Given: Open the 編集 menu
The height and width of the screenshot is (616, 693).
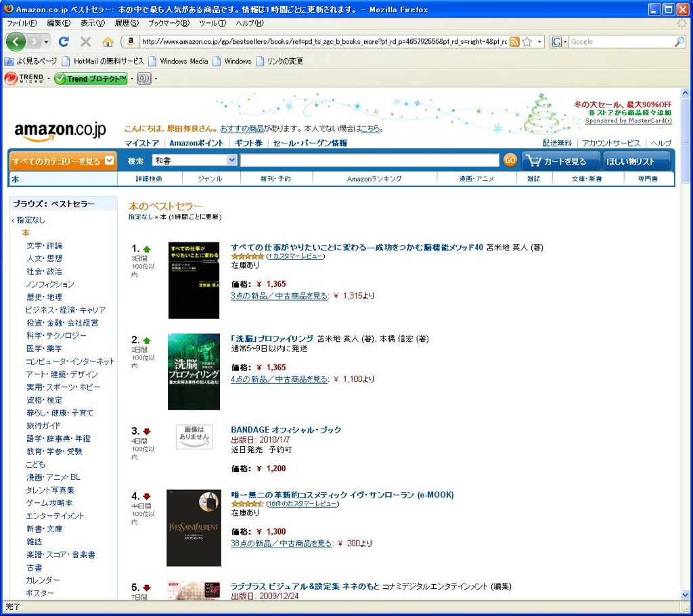Looking at the screenshot, I should pyautogui.click(x=58, y=23).
